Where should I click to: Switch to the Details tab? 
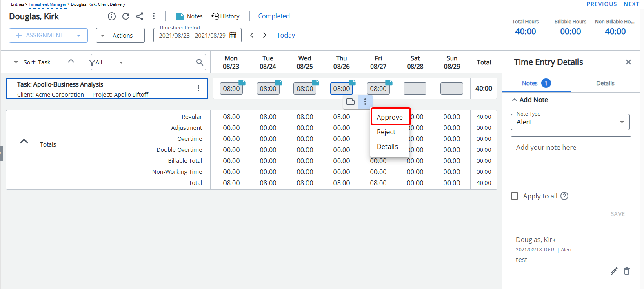pyautogui.click(x=605, y=83)
